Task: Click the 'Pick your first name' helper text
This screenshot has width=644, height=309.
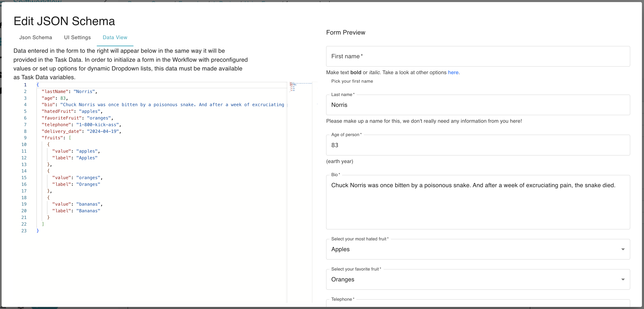Action: click(x=352, y=81)
